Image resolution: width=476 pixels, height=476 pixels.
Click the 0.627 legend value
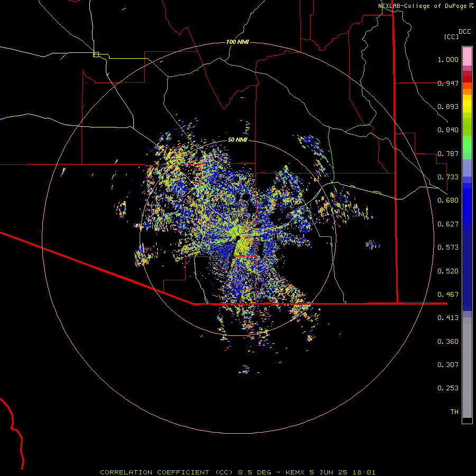448,224
